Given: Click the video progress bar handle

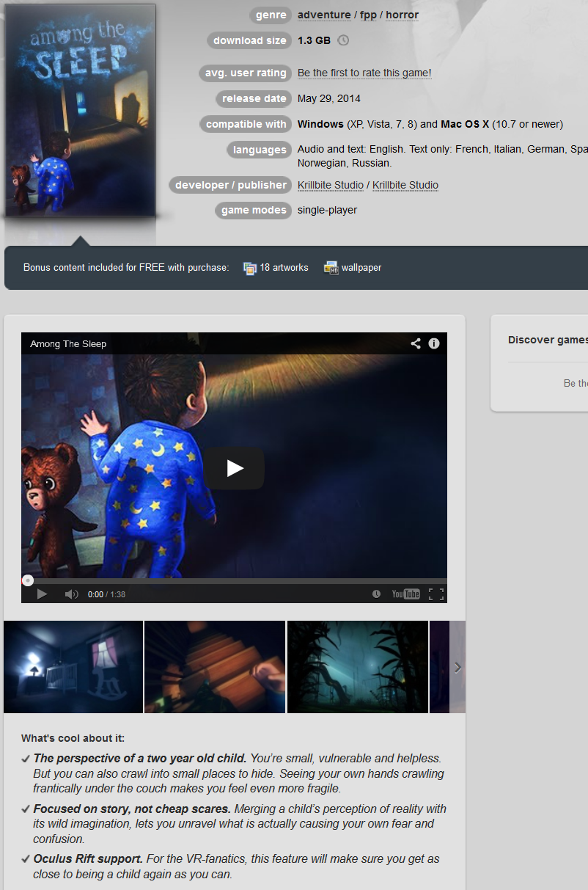Looking at the screenshot, I should coord(27,580).
